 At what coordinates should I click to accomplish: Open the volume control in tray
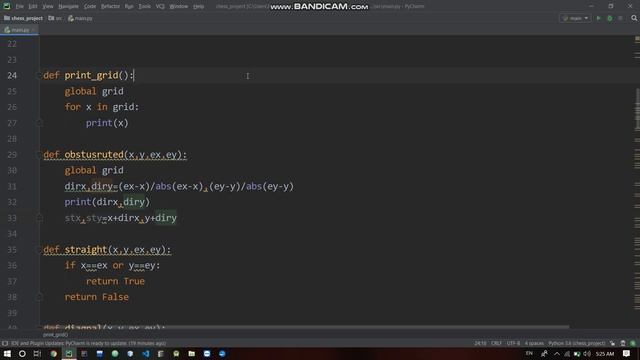tap(587, 354)
